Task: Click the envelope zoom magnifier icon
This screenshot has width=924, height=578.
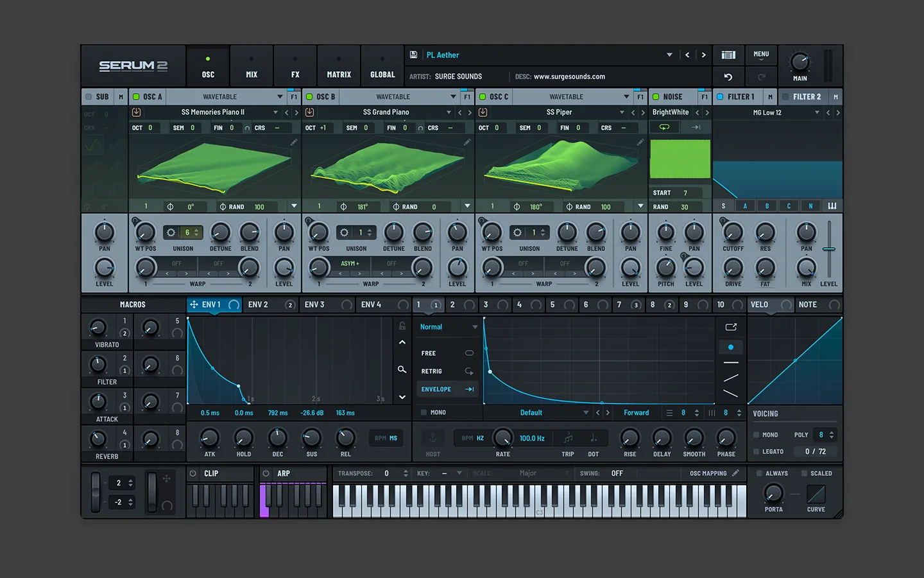Action: pos(402,369)
